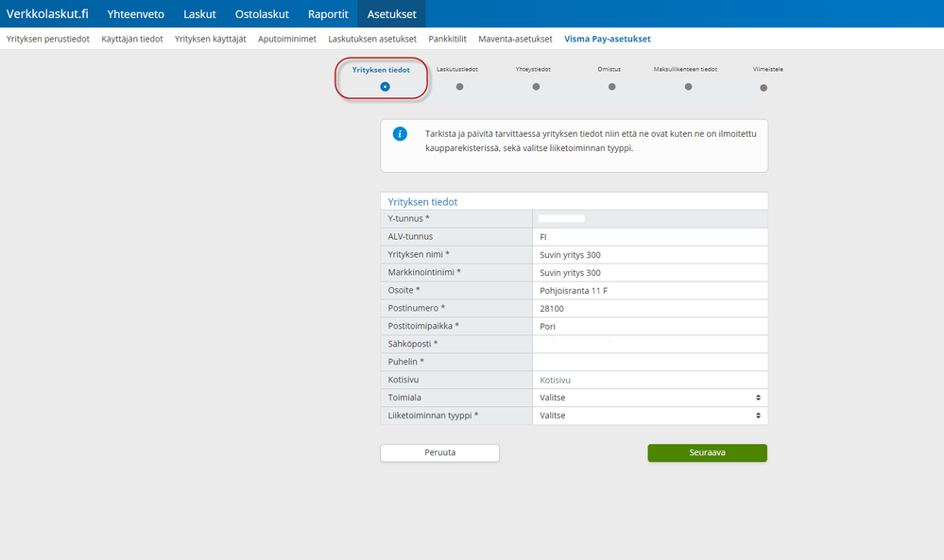944x560 pixels.
Task: Open the Ostolaskut main menu
Action: click(x=262, y=14)
